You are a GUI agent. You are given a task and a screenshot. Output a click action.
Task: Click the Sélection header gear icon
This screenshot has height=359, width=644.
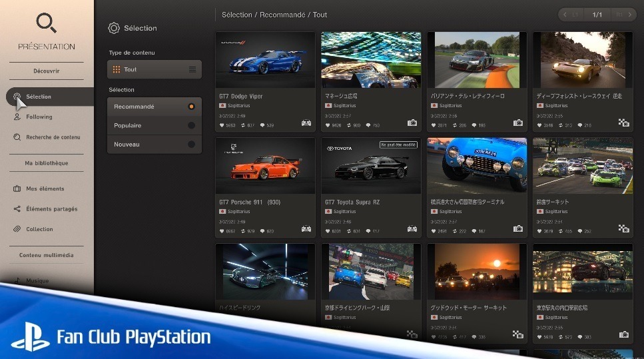click(114, 28)
